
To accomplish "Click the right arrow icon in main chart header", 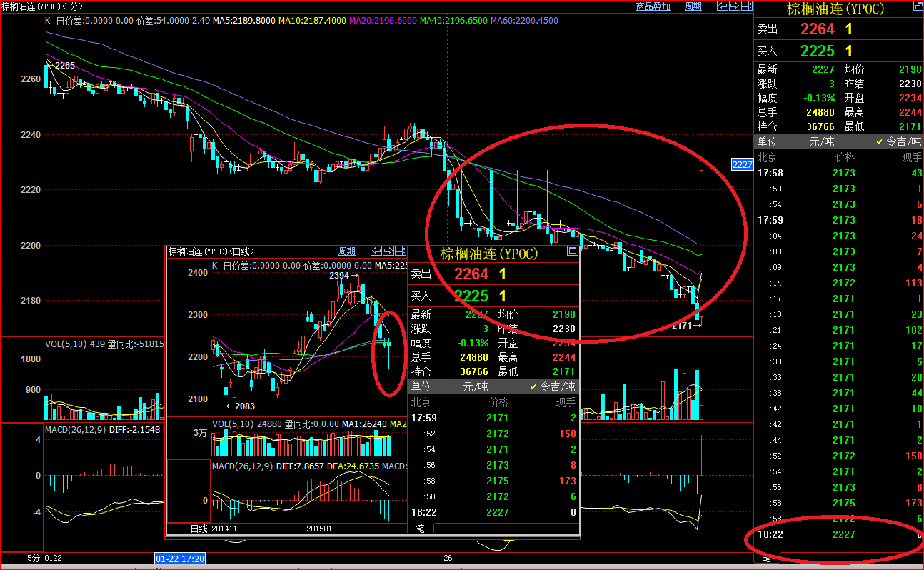I will 733,6.
